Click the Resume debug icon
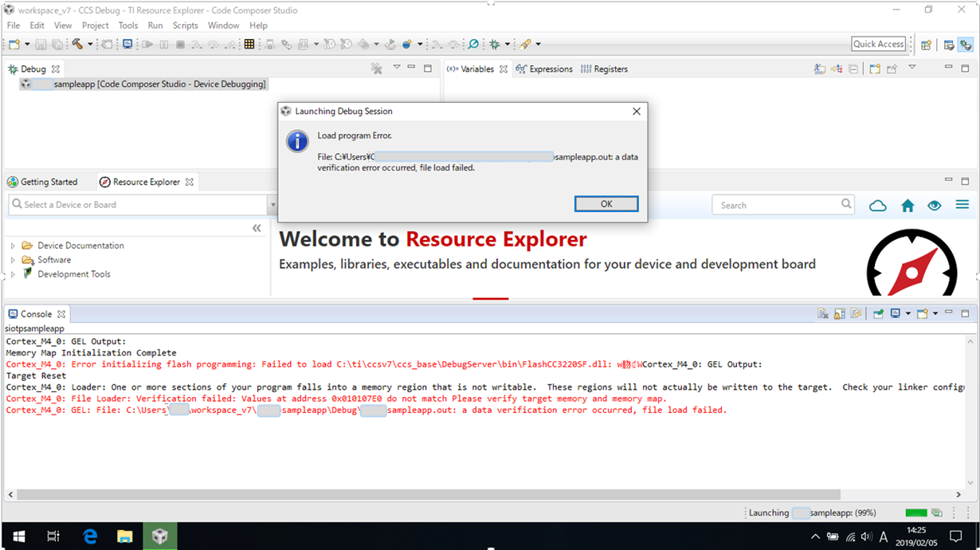This screenshot has height=550, width=980. pyautogui.click(x=147, y=44)
